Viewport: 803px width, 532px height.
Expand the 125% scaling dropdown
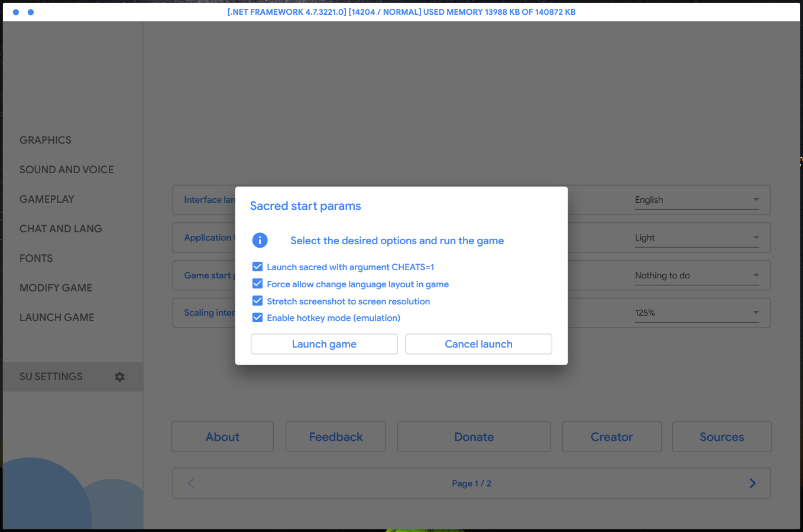click(697, 313)
